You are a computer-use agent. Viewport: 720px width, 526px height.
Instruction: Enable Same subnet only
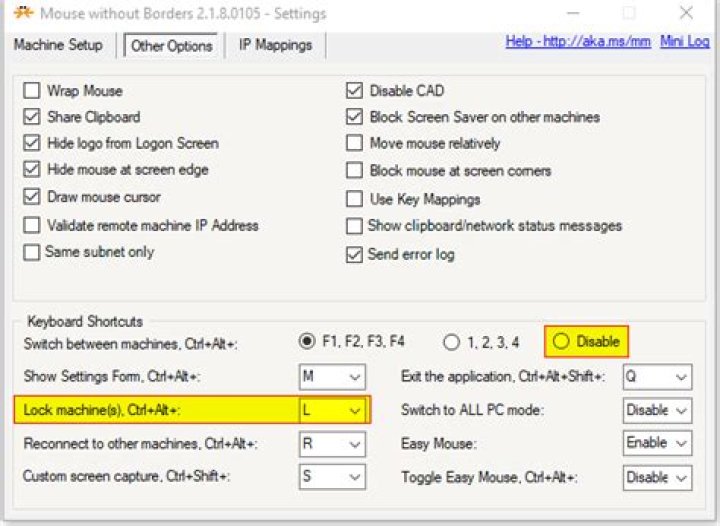[x=32, y=252]
